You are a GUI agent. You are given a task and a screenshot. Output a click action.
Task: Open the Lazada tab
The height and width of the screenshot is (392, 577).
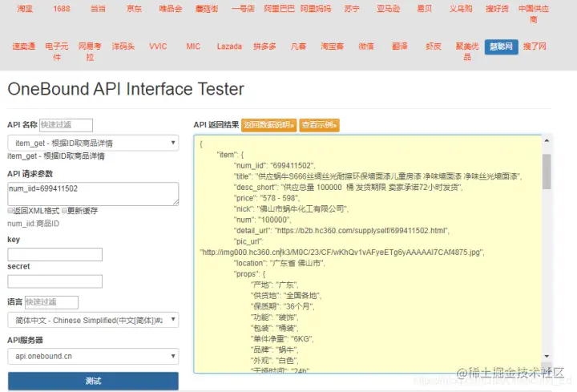point(229,46)
